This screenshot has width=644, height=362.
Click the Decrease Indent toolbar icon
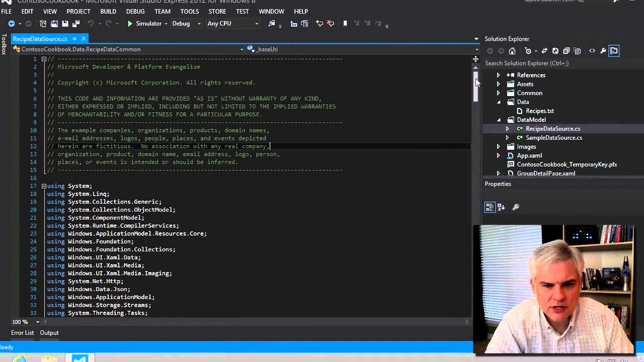294,24
